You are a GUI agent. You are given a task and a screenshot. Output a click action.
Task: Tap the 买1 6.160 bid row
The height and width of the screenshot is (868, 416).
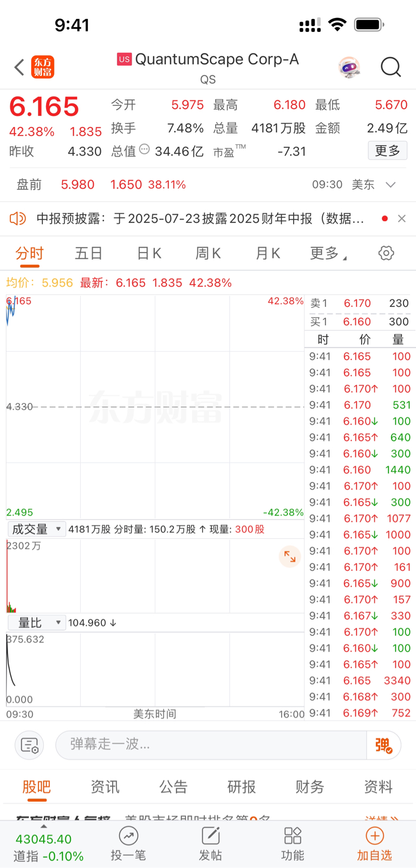coord(359,322)
